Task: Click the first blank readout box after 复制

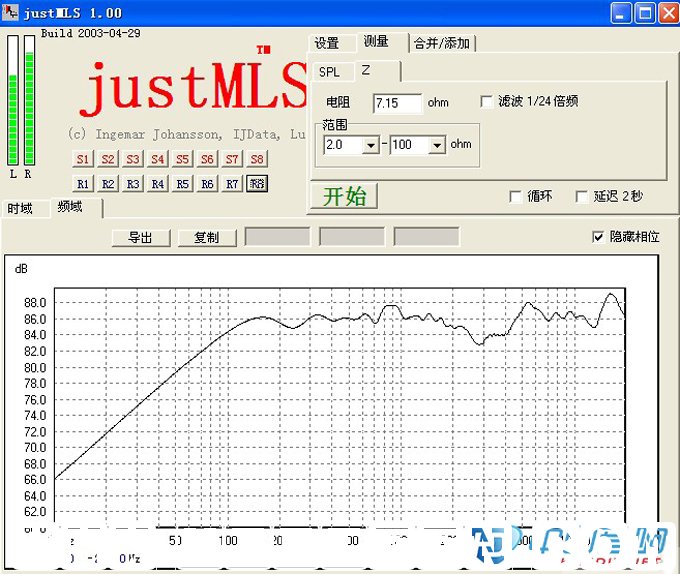Action: point(278,237)
